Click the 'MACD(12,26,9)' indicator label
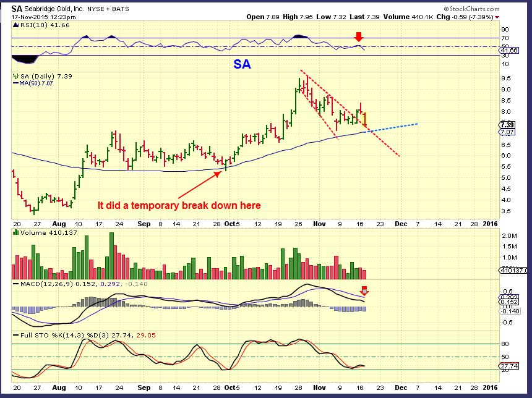The width and height of the screenshot is (532, 398). coord(46,284)
